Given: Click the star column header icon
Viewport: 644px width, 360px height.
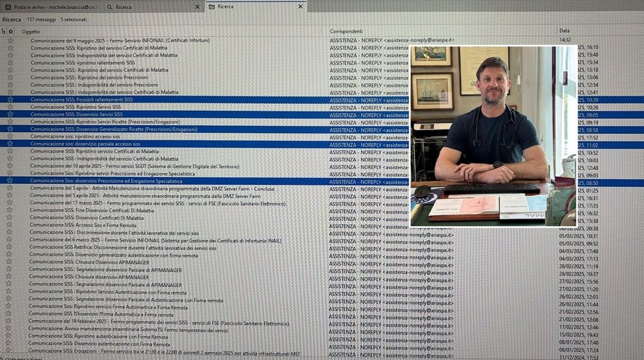Looking at the screenshot, I should (x=11, y=31).
